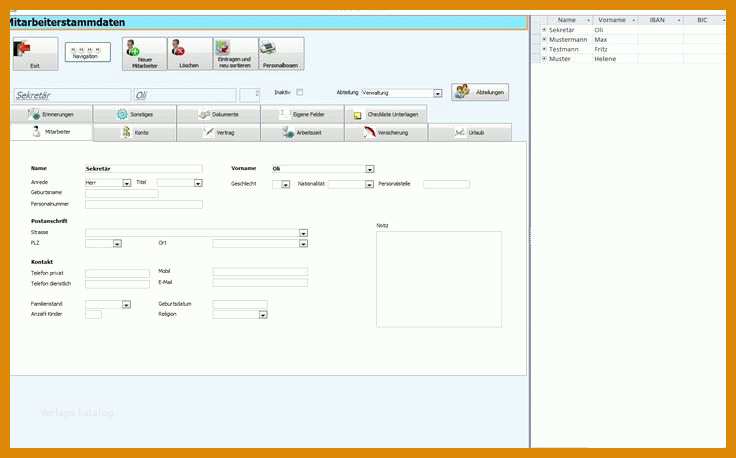Image resolution: width=736 pixels, height=458 pixels.
Task: Click the E-Mail input field
Action: coord(260,282)
